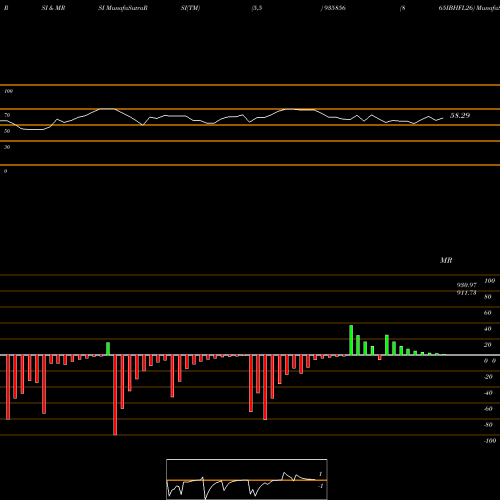Click the histogram axis label -80
Image resolution: width=500 pixels, height=500 pixels.
pos(488,425)
